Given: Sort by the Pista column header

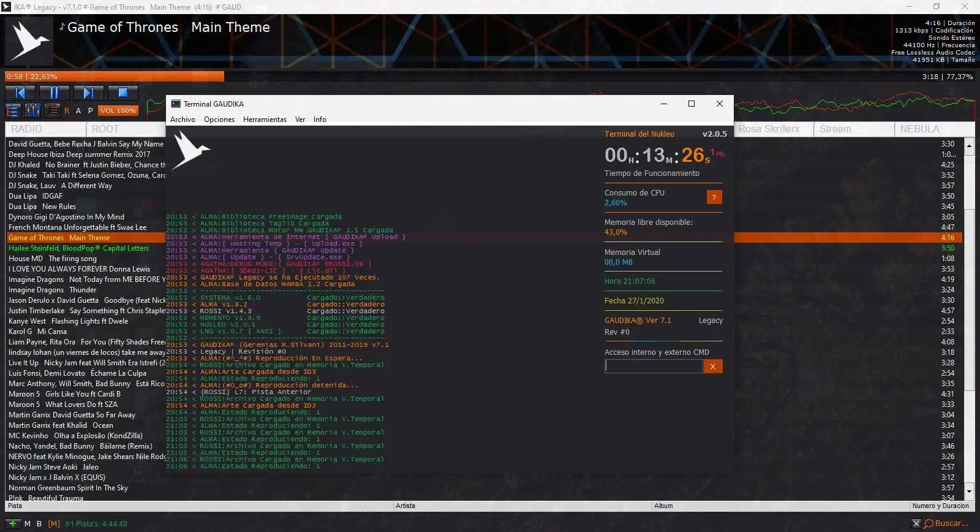Looking at the screenshot, I should point(199,506).
